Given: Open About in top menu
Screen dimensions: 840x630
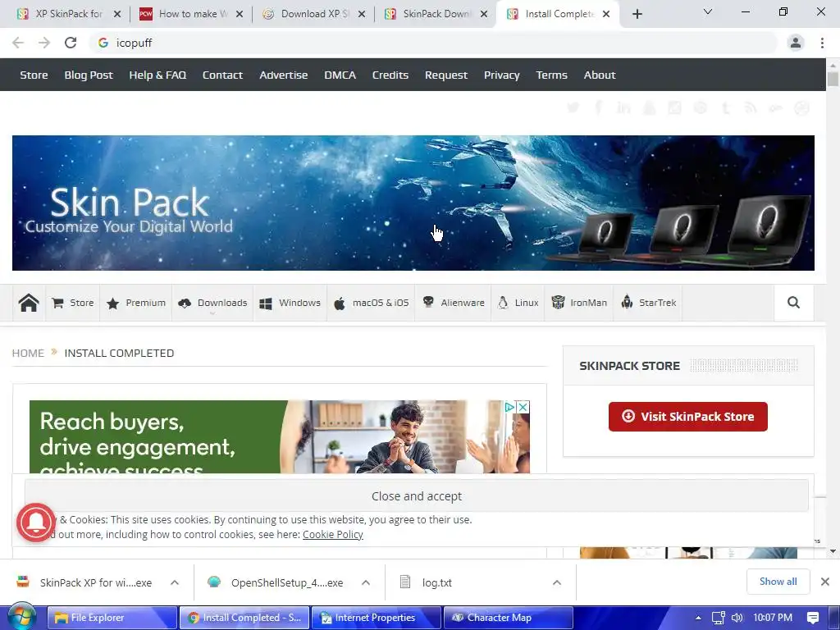Looking at the screenshot, I should 600,75.
